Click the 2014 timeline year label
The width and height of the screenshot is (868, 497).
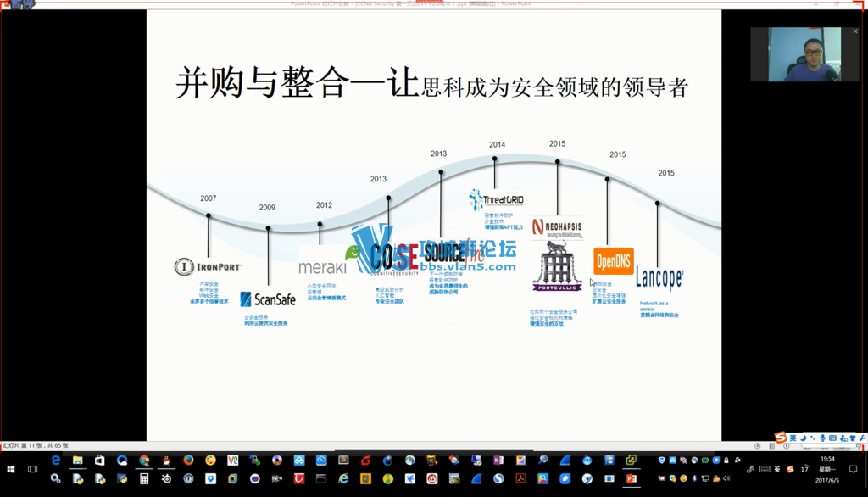point(497,145)
